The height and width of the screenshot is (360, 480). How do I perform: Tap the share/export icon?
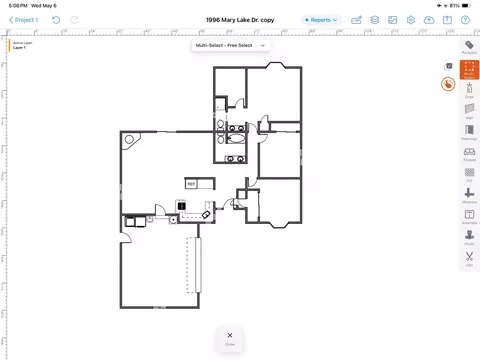point(447,20)
